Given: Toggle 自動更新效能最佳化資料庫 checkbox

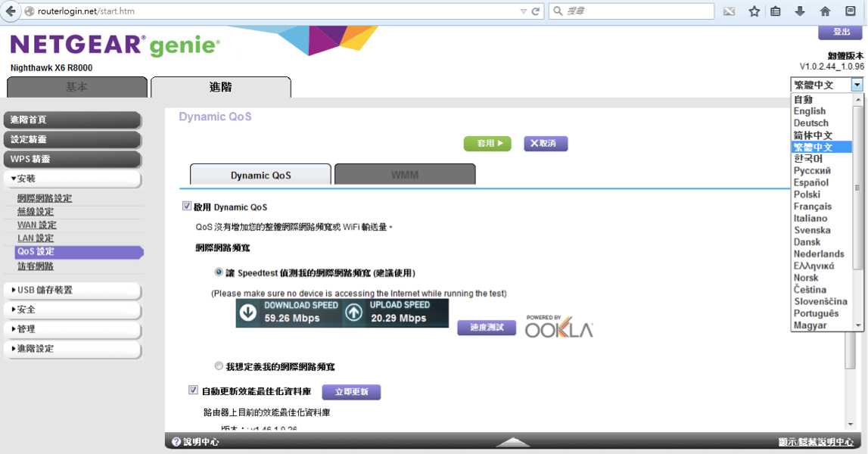Looking at the screenshot, I should 193,390.
